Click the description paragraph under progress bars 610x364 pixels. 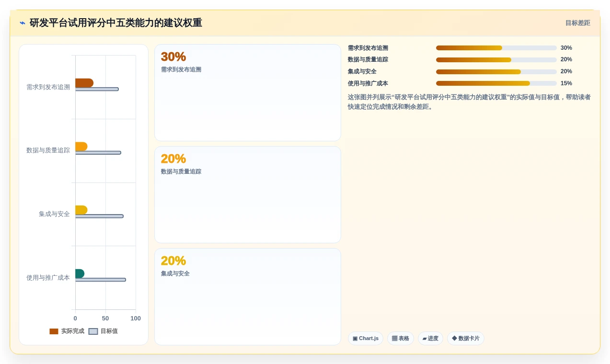click(x=469, y=102)
